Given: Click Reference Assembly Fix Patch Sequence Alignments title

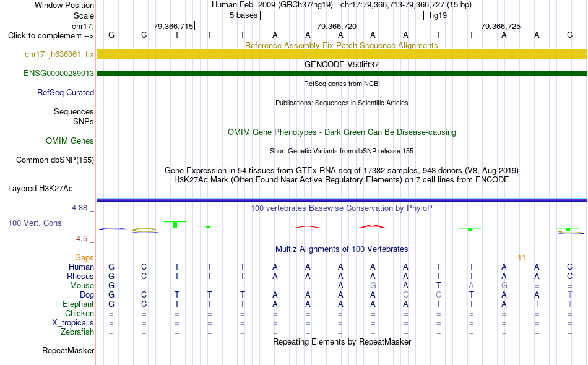Looking at the screenshot, I should pyautogui.click(x=342, y=45).
